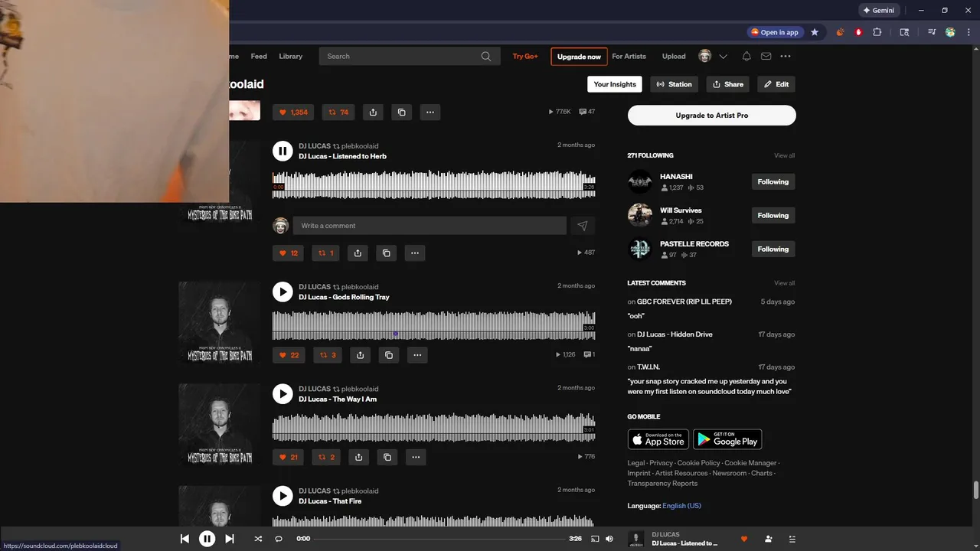Pause playback in bottom player bar
The height and width of the screenshot is (551, 980).
point(207,539)
